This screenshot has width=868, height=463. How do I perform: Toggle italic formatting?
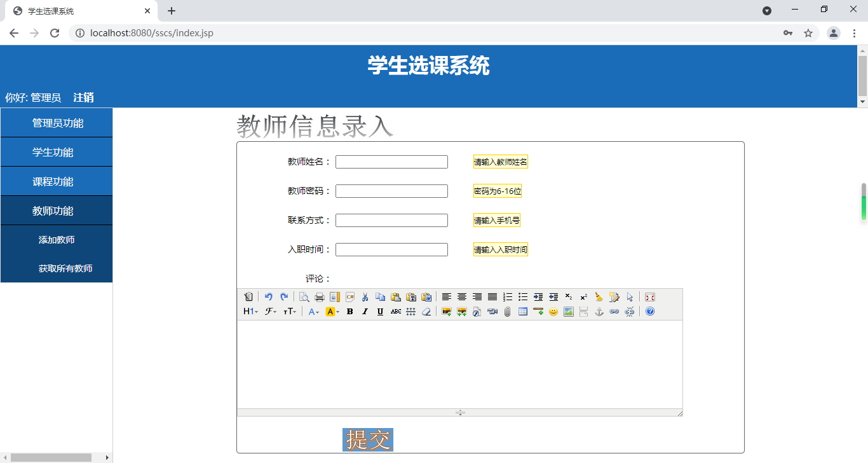(365, 312)
